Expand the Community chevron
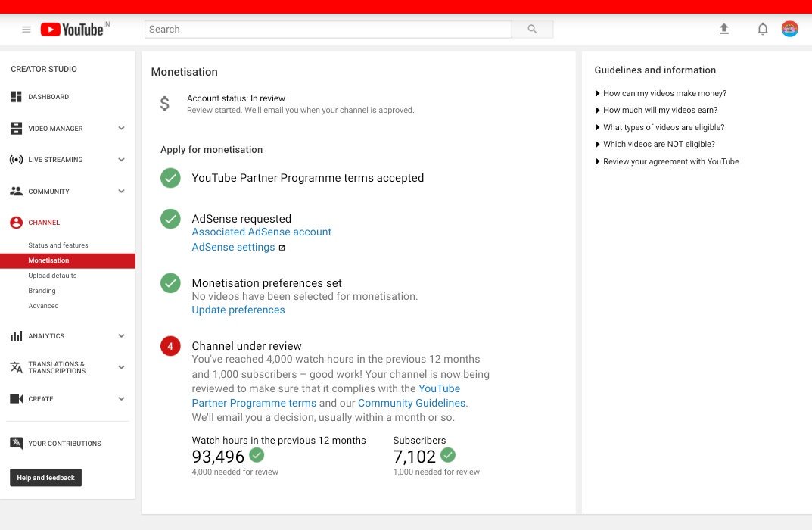Viewport: 812px width, 530px height. click(x=121, y=191)
